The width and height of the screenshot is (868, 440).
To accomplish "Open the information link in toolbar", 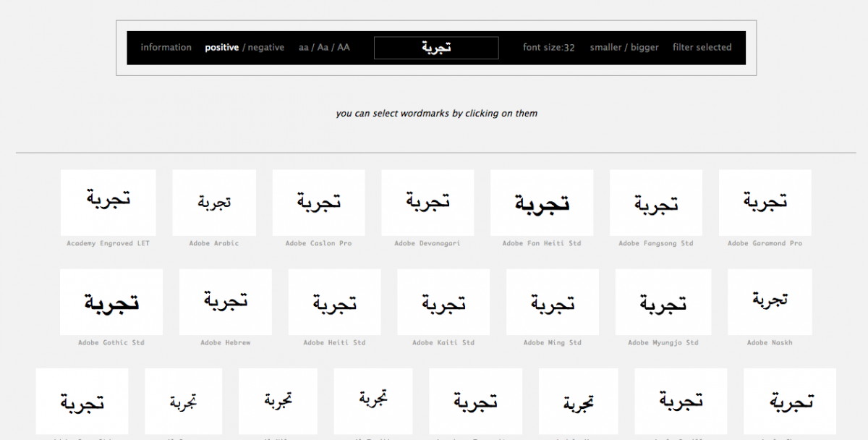I will (166, 48).
